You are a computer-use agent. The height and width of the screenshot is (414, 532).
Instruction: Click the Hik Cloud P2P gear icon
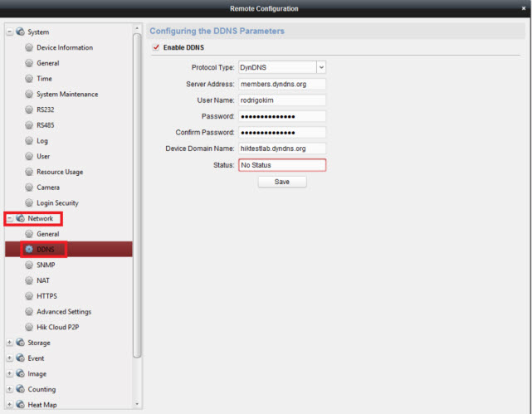point(29,327)
